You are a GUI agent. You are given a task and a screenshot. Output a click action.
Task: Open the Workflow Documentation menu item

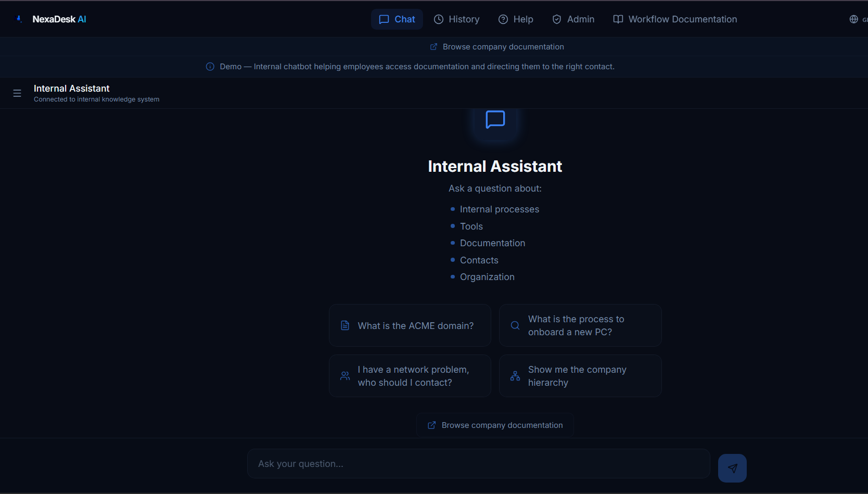click(x=674, y=19)
